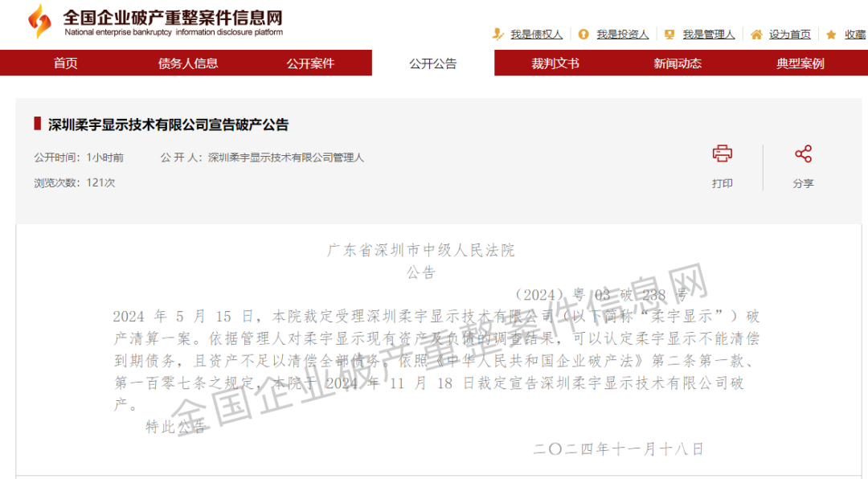Click the 特此公告 line

pos(176,427)
